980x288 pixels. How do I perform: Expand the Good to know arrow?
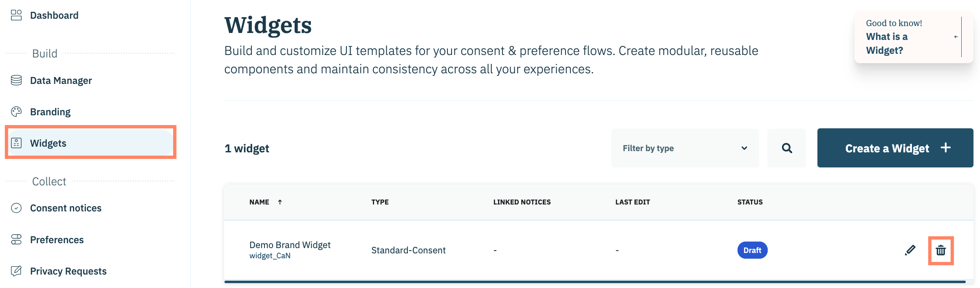956,37
